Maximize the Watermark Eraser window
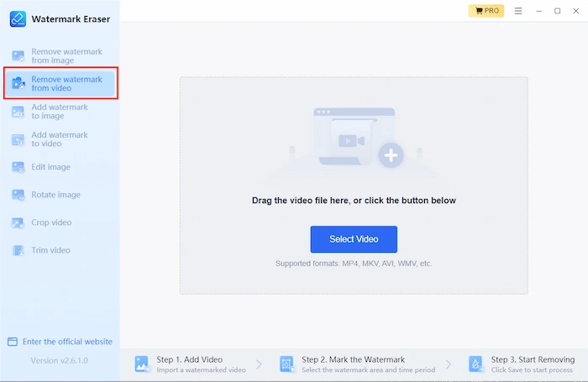Screen dimensions: 588x382 (x=558, y=11)
